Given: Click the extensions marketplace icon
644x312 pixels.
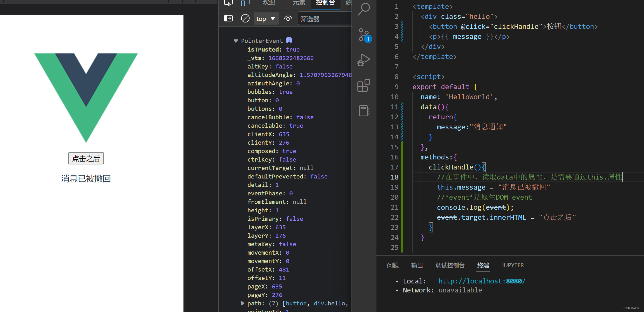Looking at the screenshot, I should pos(364,86).
